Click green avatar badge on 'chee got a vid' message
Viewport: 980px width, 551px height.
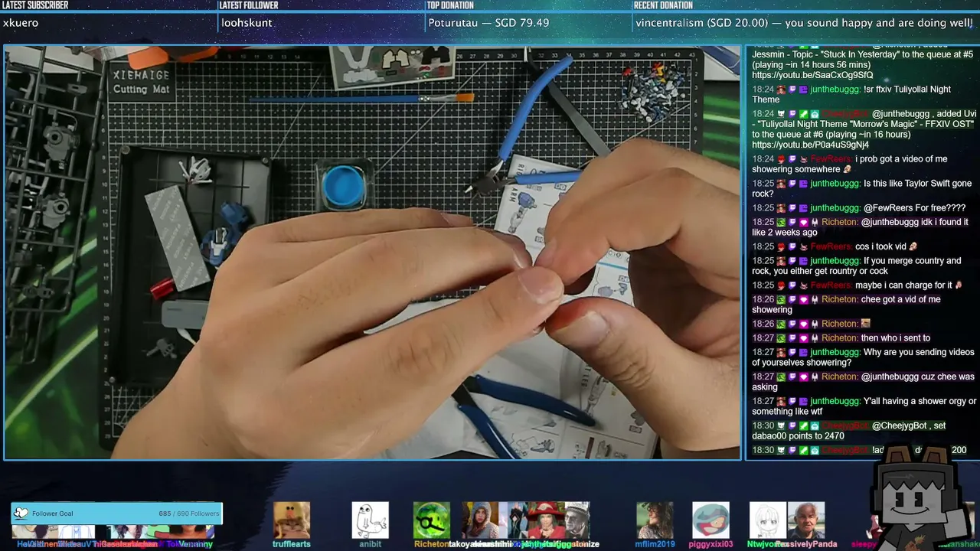[x=781, y=299]
